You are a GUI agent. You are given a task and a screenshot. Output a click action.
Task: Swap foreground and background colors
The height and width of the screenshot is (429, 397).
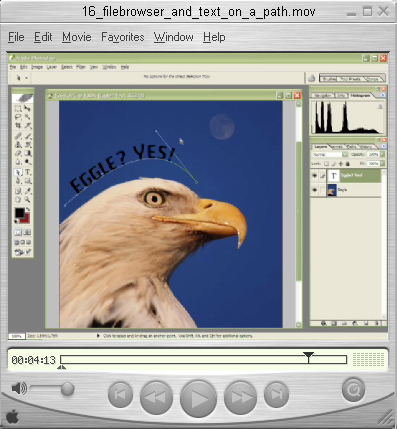point(28,210)
